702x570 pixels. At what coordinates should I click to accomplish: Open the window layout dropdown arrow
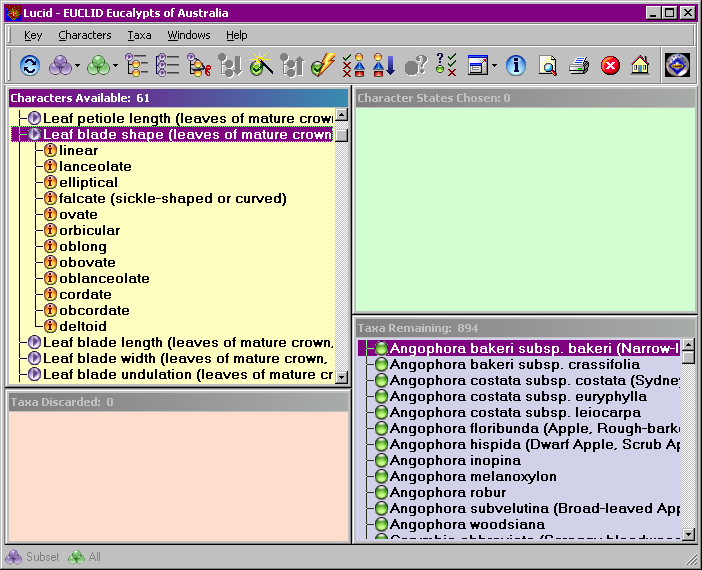[494, 66]
